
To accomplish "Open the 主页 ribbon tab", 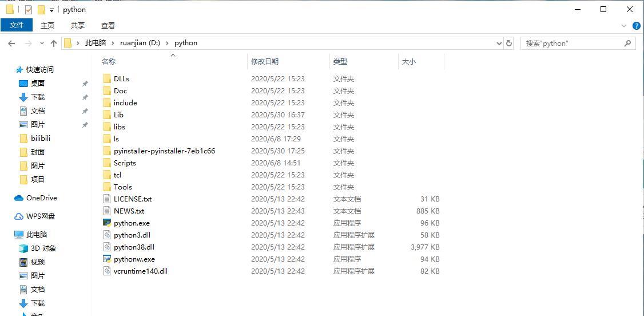I will pos(47,25).
